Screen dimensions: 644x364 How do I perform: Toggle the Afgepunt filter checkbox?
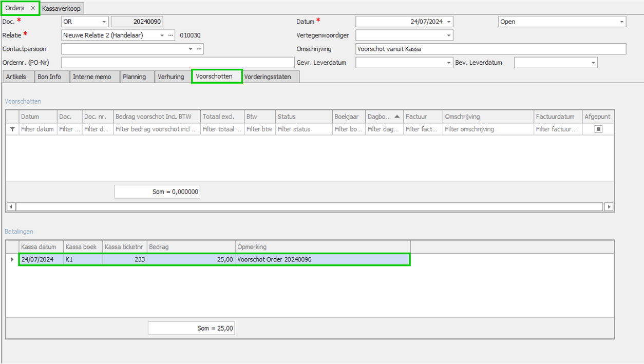(598, 129)
